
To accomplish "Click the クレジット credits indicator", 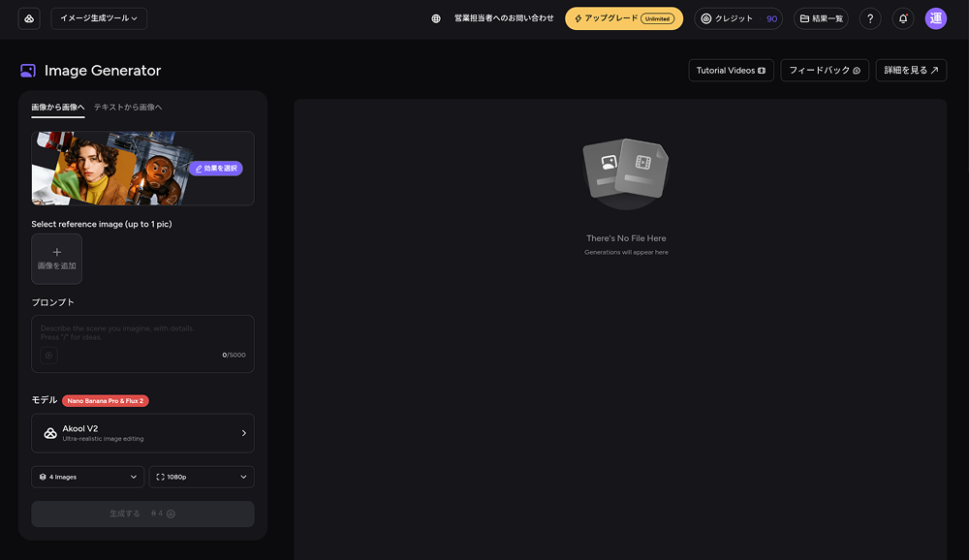I will click(x=738, y=18).
